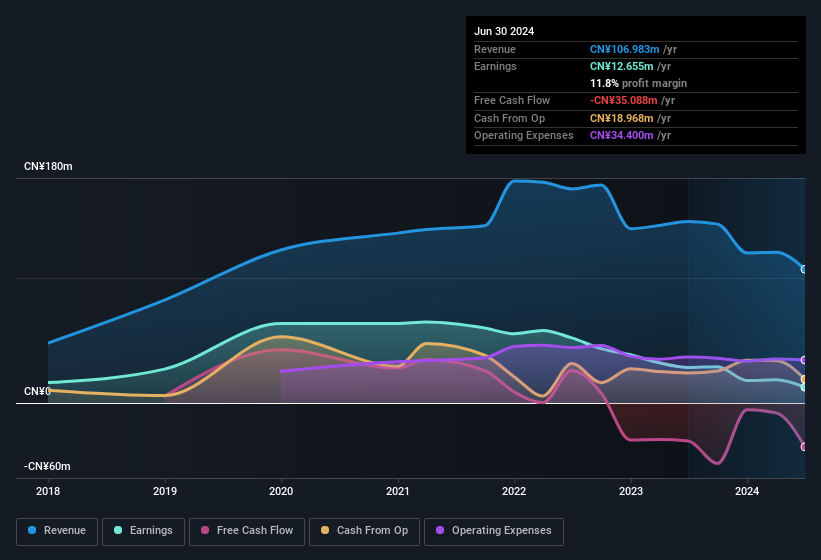This screenshot has height=560, width=821.
Task: Click the 11.8% profit margin text
Action: (x=638, y=83)
